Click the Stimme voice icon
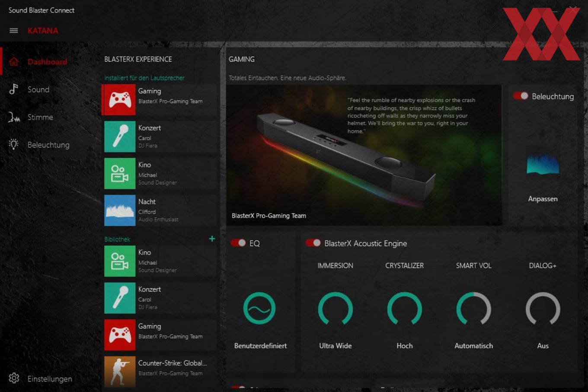The height and width of the screenshot is (392, 588). point(14,117)
